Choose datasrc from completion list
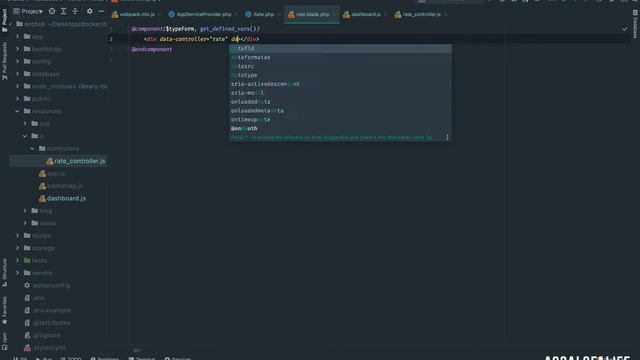This screenshot has height=360, width=640. (x=340, y=67)
